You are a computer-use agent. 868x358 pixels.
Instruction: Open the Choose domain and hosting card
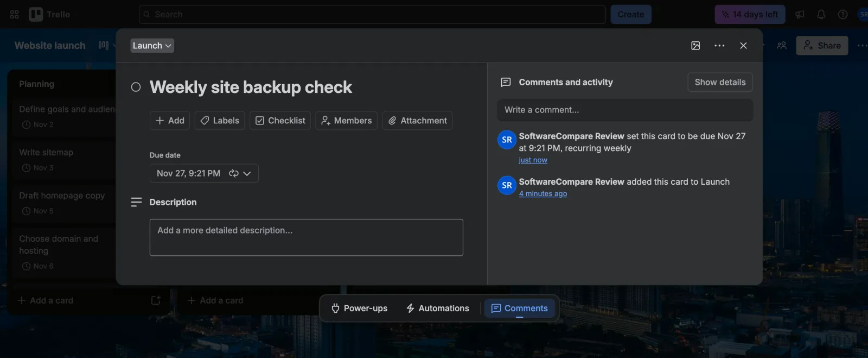[65, 252]
